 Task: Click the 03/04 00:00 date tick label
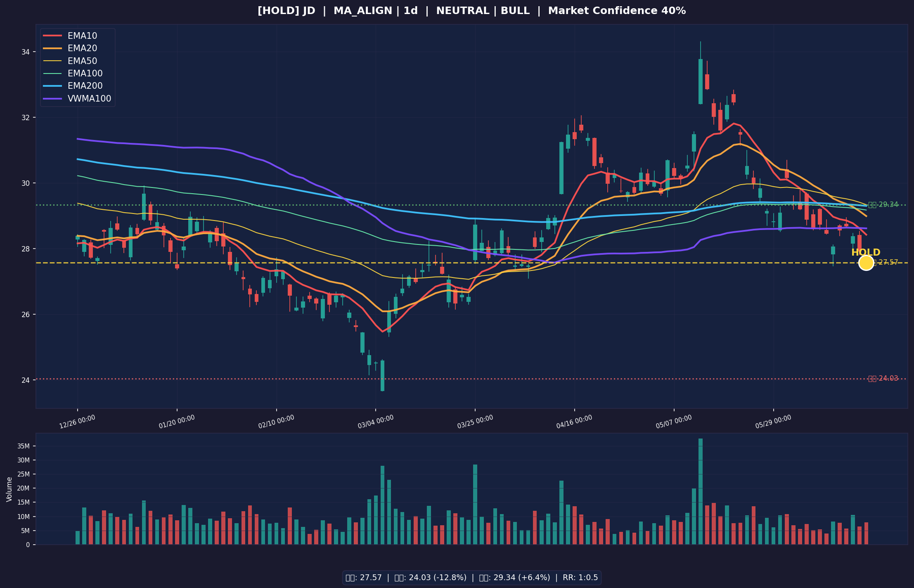click(x=376, y=422)
